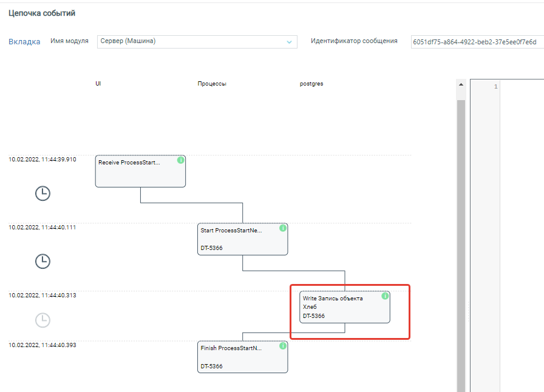The image size is (544, 392).
Task: Open info icon on Write Запись объекта node
Action: coord(385,296)
